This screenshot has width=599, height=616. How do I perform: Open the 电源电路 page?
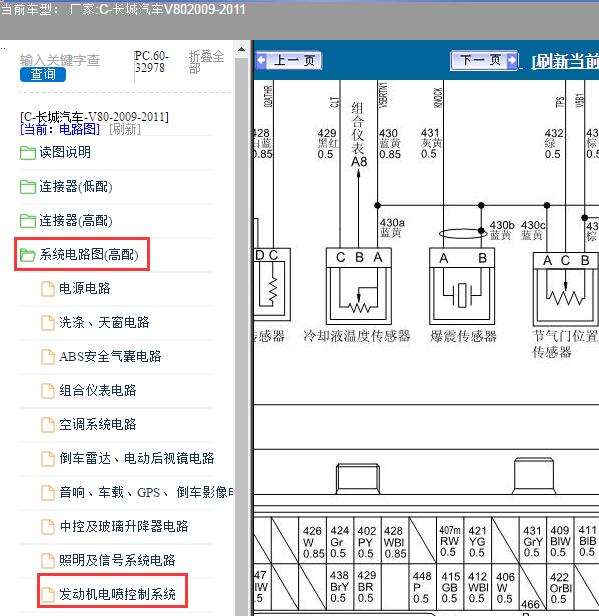click(85, 288)
